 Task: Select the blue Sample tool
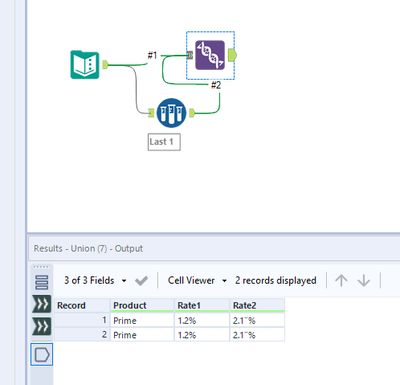(171, 113)
